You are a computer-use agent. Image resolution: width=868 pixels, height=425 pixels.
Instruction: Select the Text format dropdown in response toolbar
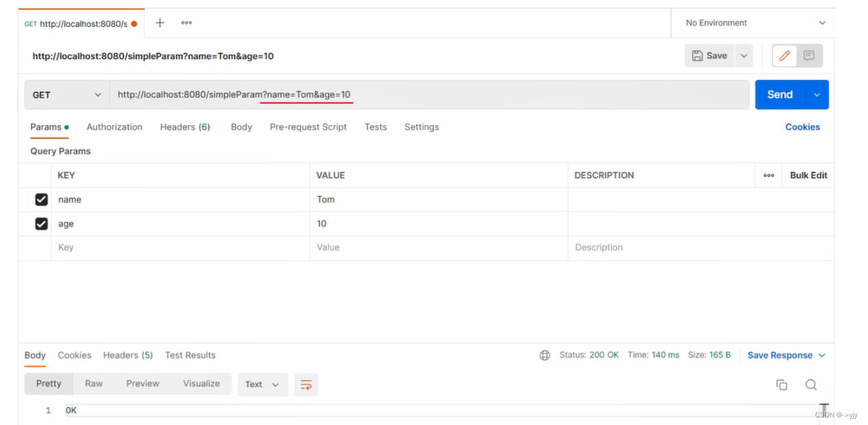coord(262,384)
